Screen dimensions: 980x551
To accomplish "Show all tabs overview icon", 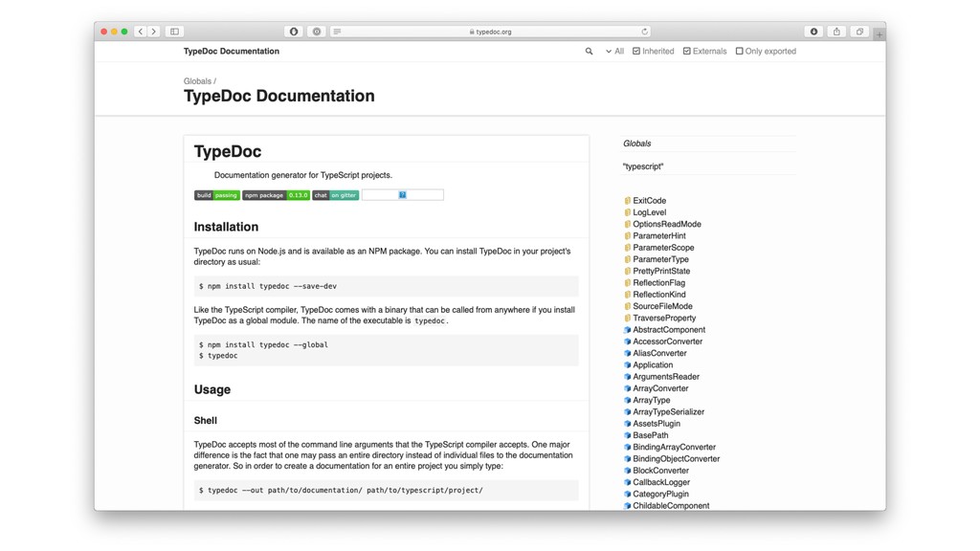I will point(860,32).
